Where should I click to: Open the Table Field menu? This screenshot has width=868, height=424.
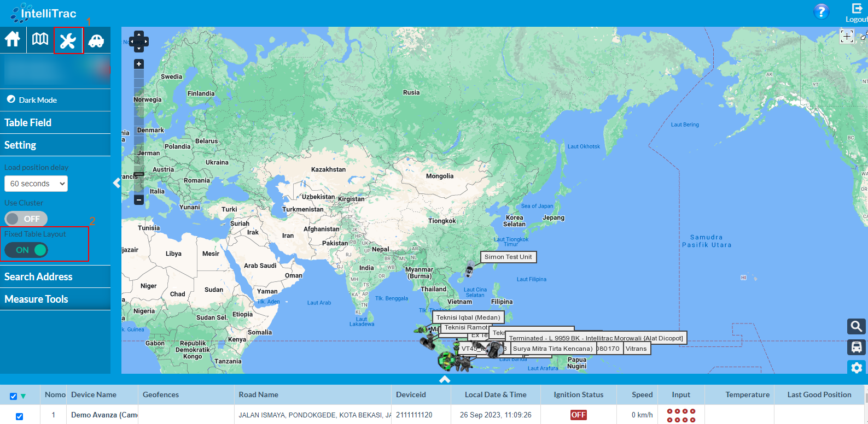[x=28, y=122]
